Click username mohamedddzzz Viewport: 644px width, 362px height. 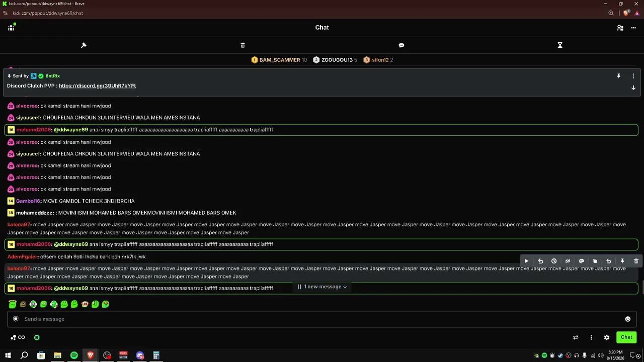coord(35,213)
